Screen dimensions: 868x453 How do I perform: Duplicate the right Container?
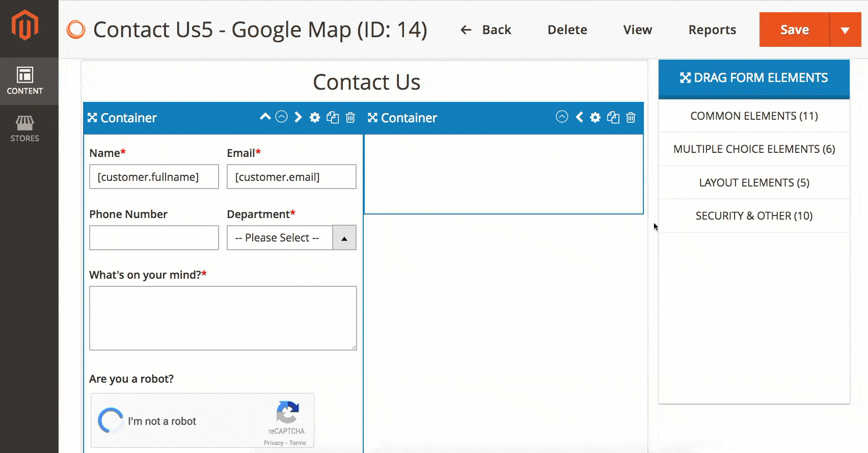coord(613,118)
